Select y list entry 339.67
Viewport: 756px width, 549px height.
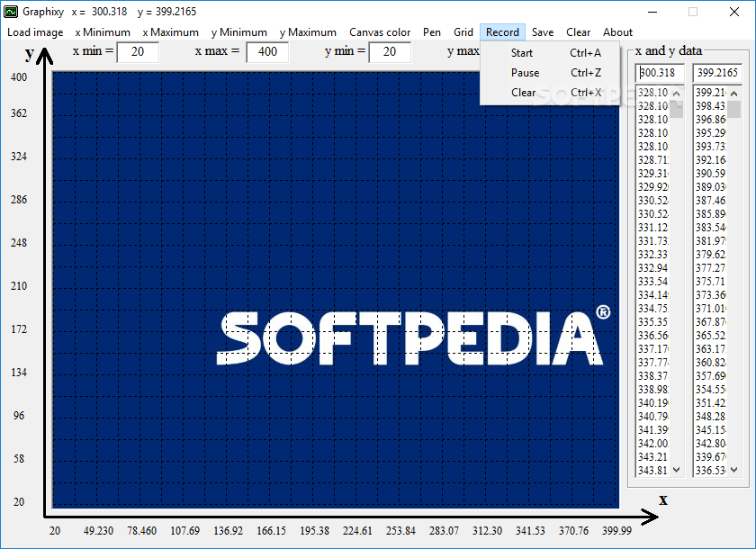coord(711,457)
